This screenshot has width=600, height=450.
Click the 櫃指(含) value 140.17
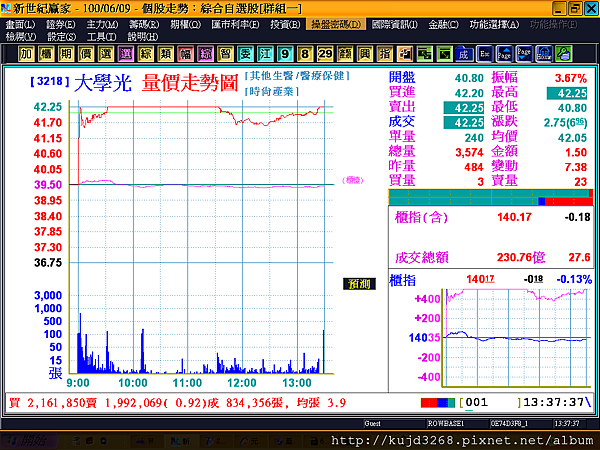(514, 217)
